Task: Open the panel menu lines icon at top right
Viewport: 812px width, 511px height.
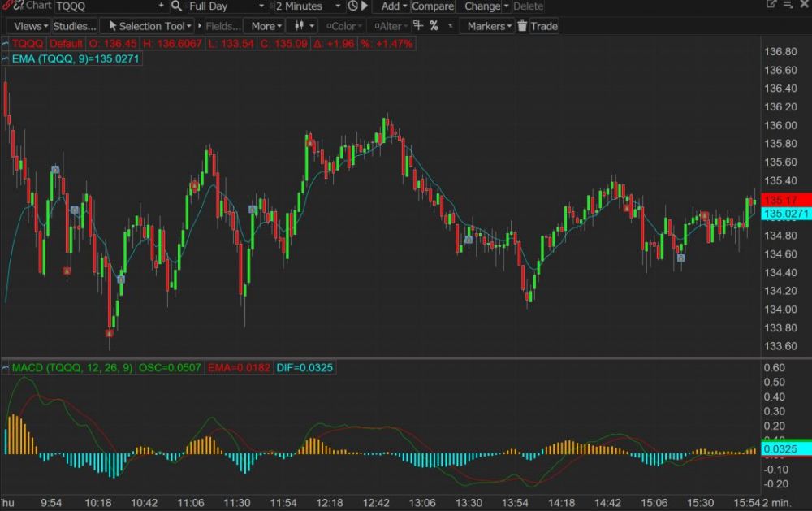Action: [788, 5]
